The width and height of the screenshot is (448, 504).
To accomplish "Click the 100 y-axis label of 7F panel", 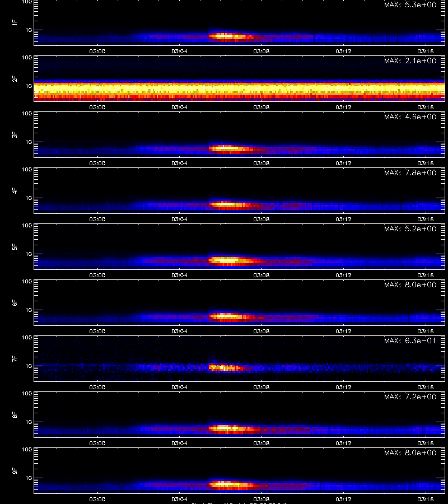I will [x=27, y=338].
